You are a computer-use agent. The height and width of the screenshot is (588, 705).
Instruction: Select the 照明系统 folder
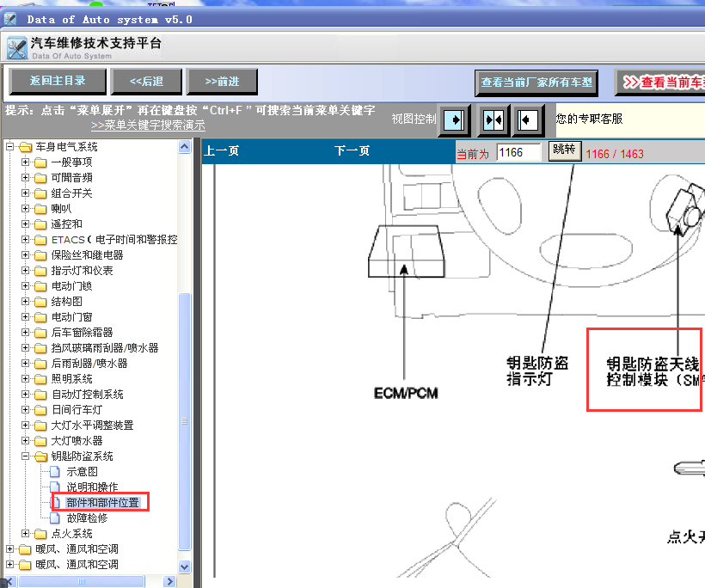click(72, 379)
